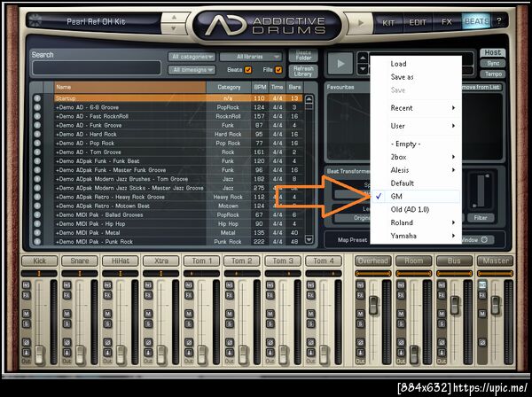This screenshot has width=532, height=397.
Task: Select the Kick channel label
Action: tap(39, 261)
